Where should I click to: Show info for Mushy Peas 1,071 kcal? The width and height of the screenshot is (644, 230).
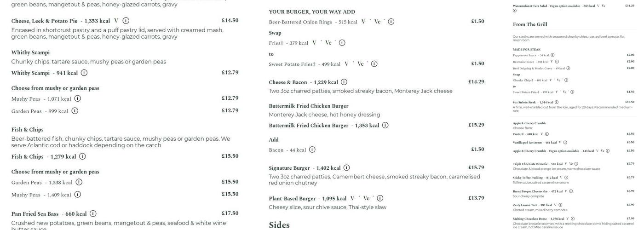[x=78, y=98]
